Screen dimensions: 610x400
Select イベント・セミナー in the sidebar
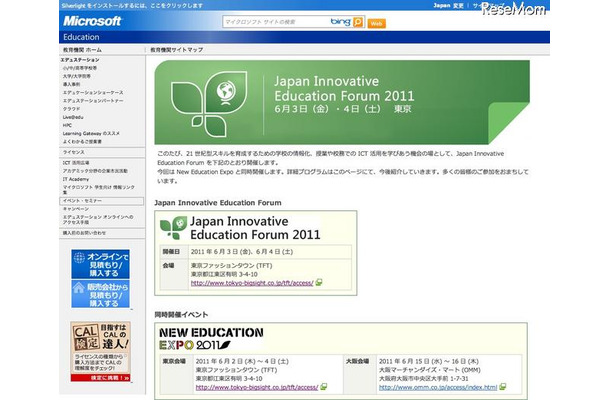click(102, 201)
